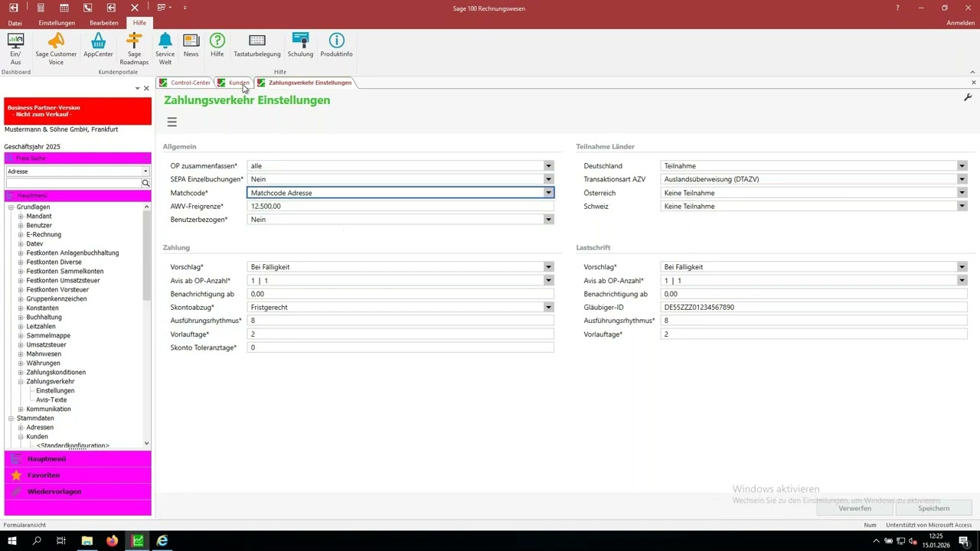This screenshot has height=551, width=980.
Task: Open the Matchcode dropdown arrow
Action: (548, 193)
